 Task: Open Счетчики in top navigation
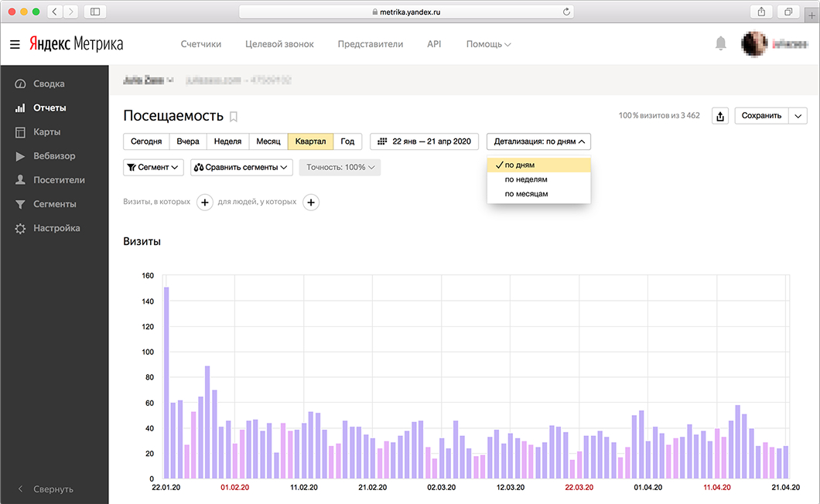tap(201, 44)
